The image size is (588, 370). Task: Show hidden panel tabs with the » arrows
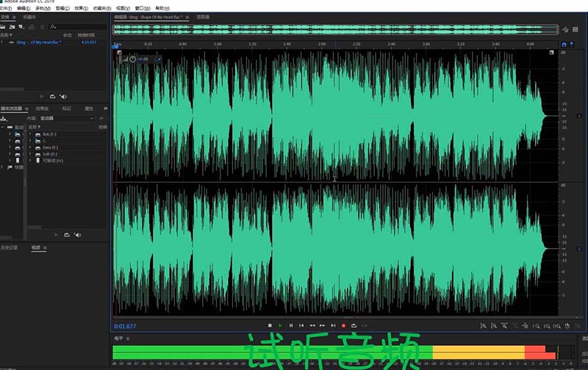[x=105, y=109]
